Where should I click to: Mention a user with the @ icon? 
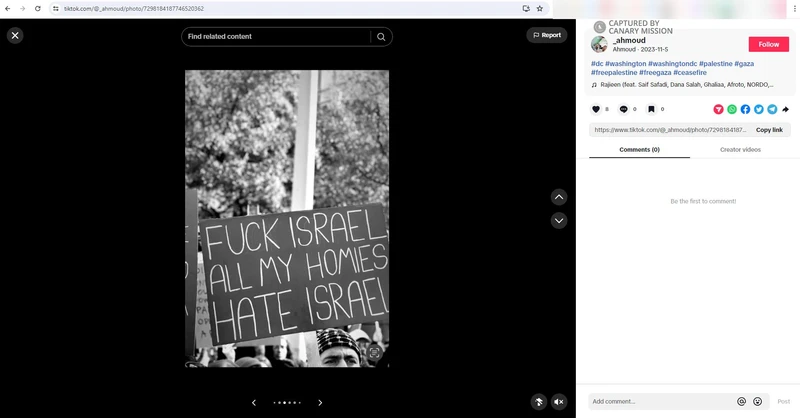741,401
